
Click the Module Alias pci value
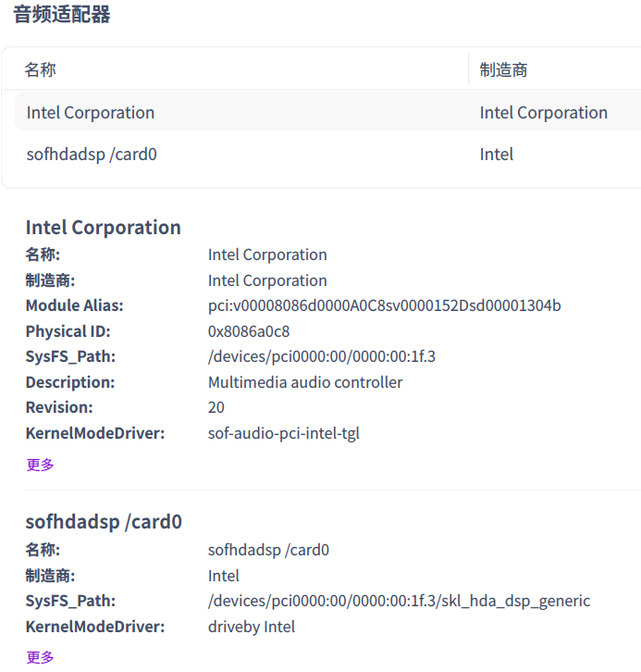tap(384, 305)
